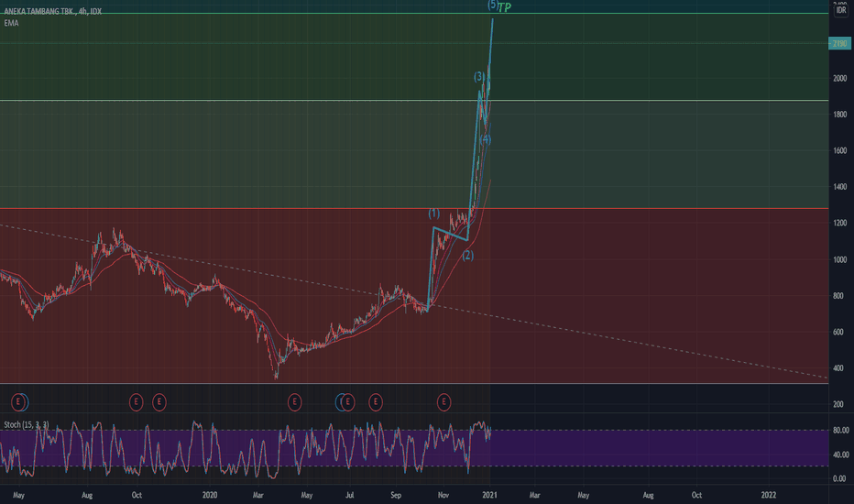Click the leftmost earnings E marker
Image resolution: width=854 pixels, height=504 pixels.
(18, 402)
